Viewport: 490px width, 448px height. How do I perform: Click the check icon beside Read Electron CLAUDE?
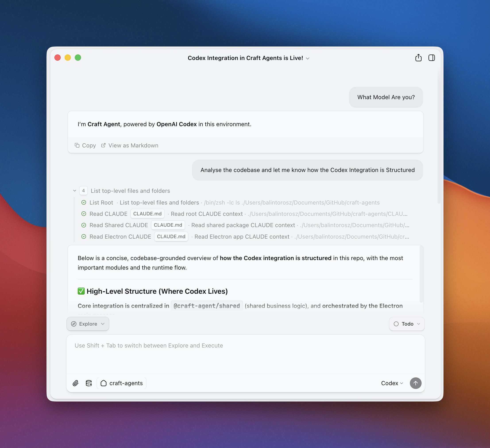point(84,237)
